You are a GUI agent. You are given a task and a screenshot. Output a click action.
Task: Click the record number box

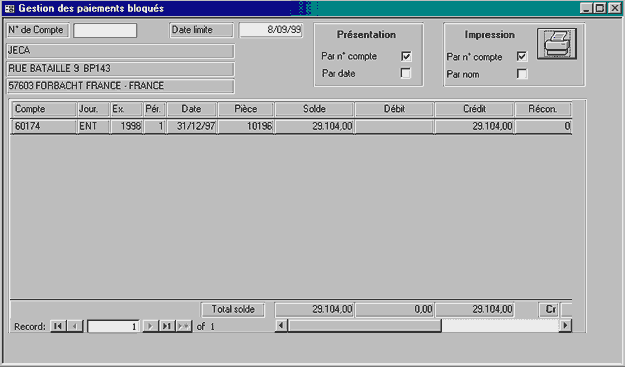(x=113, y=326)
